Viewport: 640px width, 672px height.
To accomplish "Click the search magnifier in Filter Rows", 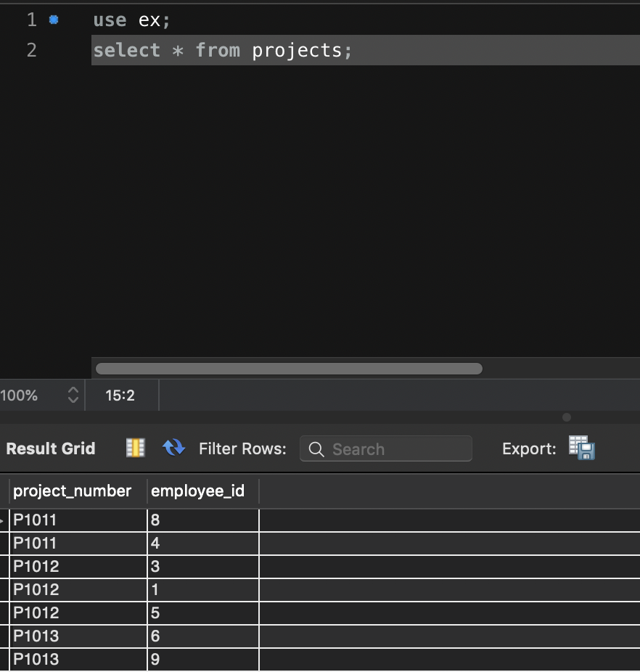I will [316, 449].
